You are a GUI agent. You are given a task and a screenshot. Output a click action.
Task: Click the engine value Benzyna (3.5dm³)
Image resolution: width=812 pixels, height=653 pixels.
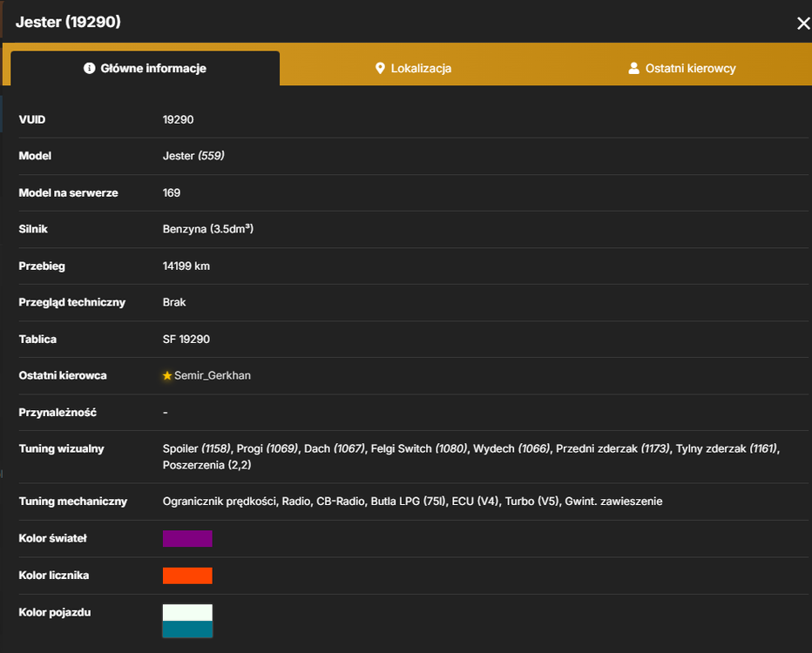point(208,229)
